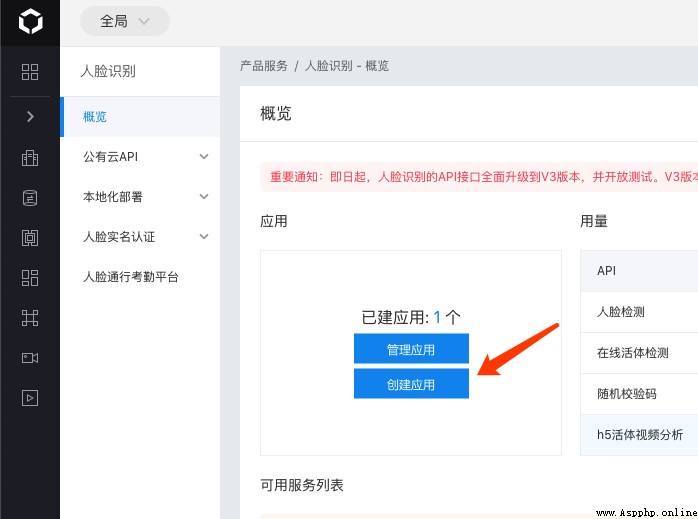Open the video camera sidebar icon

click(30, 358)
